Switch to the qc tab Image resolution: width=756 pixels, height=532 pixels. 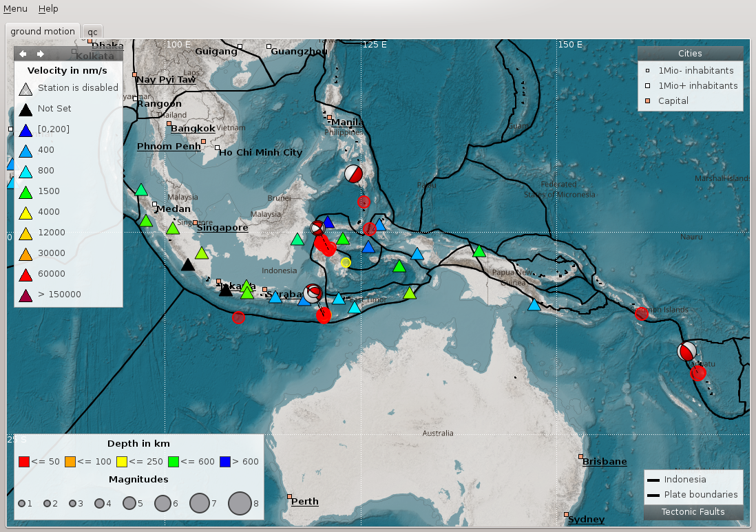pyautogui.click(x=92, y=32)
